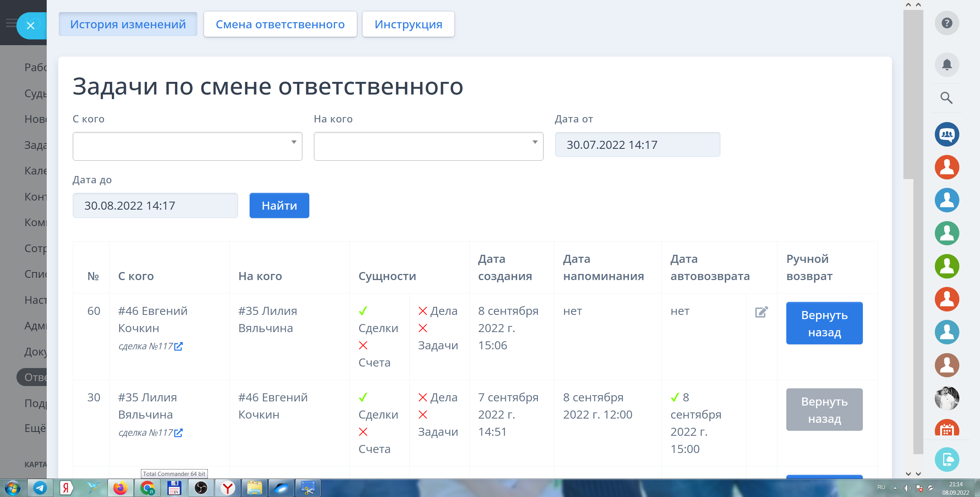Switch to "История изменений" tab
Screen dimensions: 980x497
(128, 24)
